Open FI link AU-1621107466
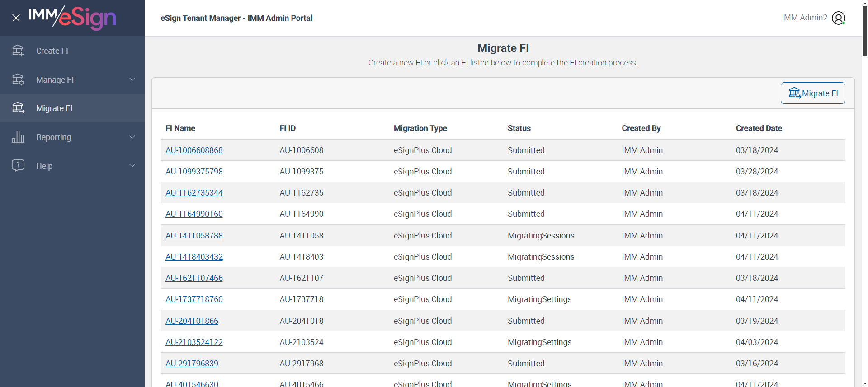The height and width of the screenshot is (387, 868). tap(194, 278)
